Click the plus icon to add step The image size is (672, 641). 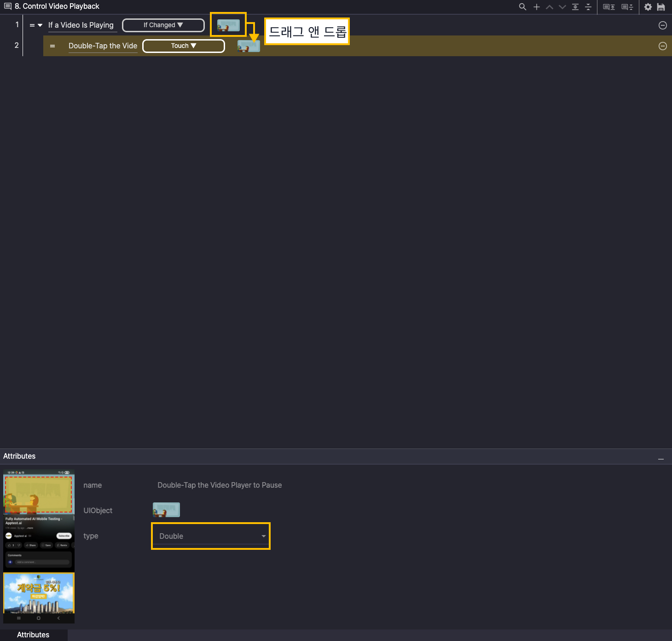[536, 7]
